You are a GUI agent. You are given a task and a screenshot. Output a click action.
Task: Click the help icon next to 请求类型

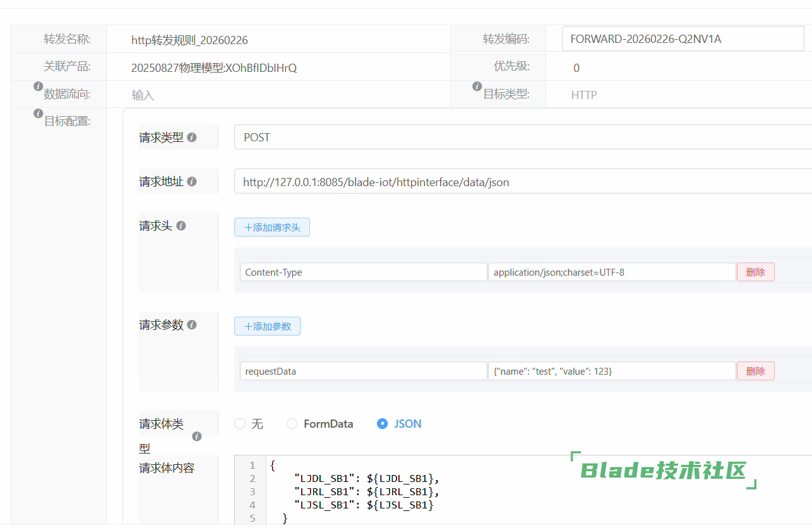(192, 138)
